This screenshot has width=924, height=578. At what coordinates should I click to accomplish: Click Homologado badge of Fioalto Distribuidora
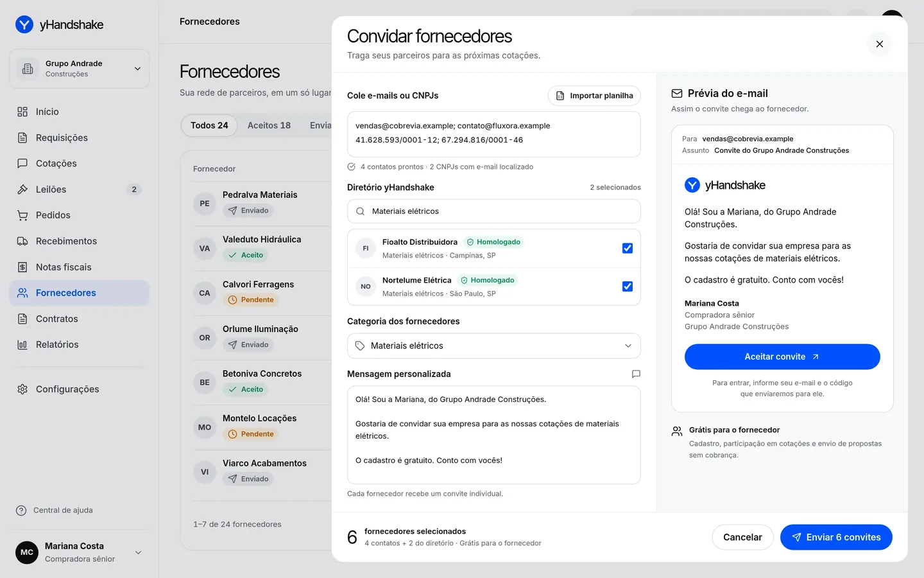coord(493,242)
